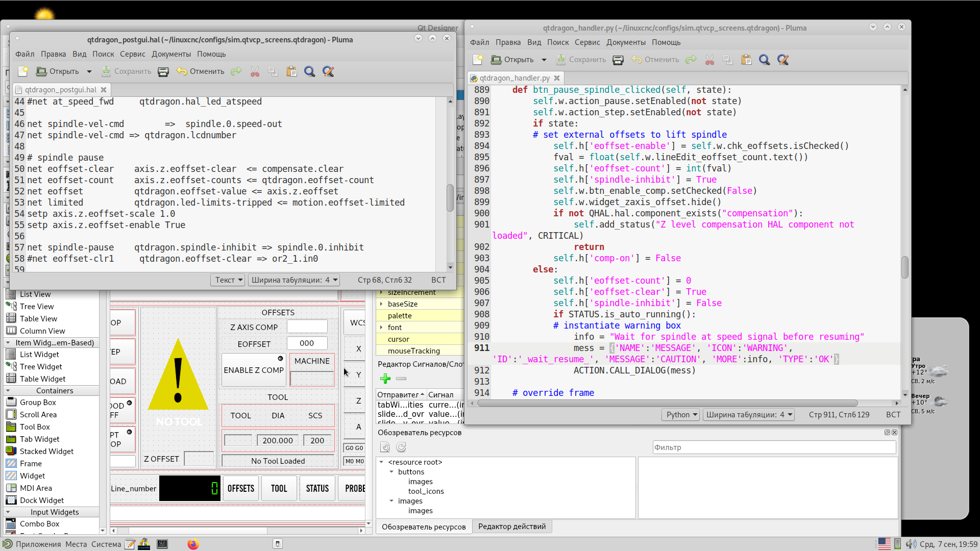
Task: Open Документы menu in handler.py Pluma window
Action: 626,42
